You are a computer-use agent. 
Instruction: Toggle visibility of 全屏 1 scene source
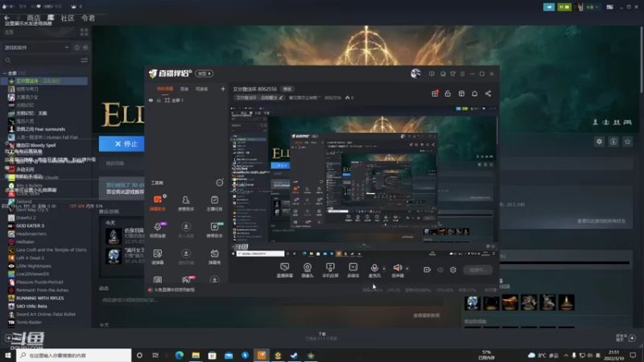click(x=151, y=100)
